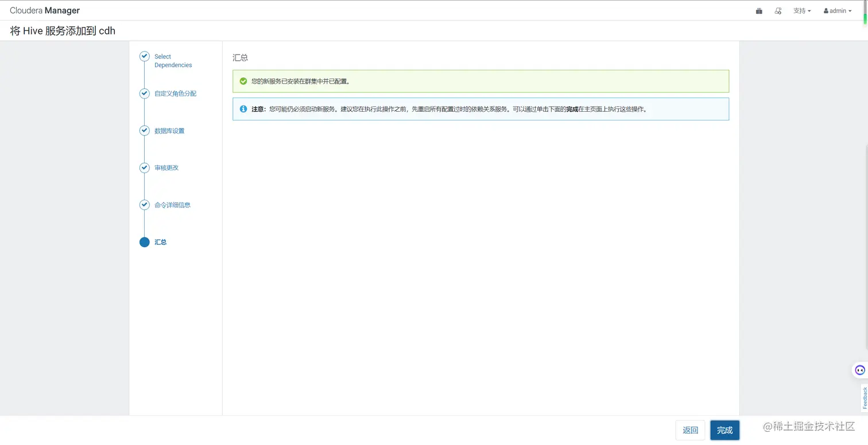Go to 数据库设置 step
This screenshot has width=868, height=445.
pos(169,131)
